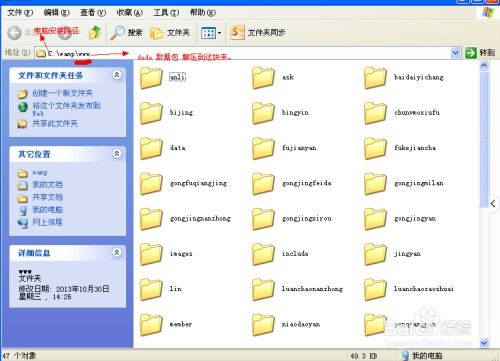Open the Views dropdown arrow
Viewport: 500px width, 361px height.
coord(219,33)
